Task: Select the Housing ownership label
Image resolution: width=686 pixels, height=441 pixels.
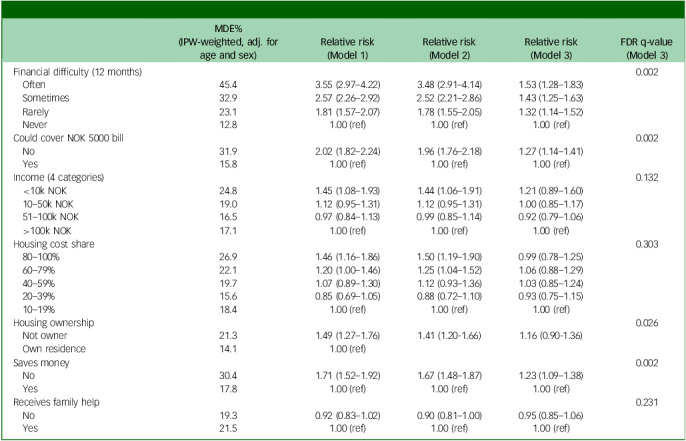Action: [x=53, y=323]
